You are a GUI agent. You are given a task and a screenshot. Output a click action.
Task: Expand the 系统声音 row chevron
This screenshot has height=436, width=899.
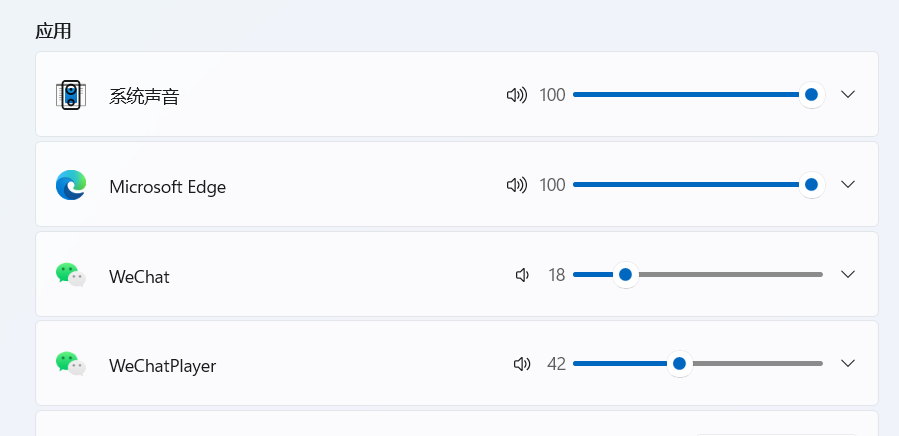pos(848,94)
